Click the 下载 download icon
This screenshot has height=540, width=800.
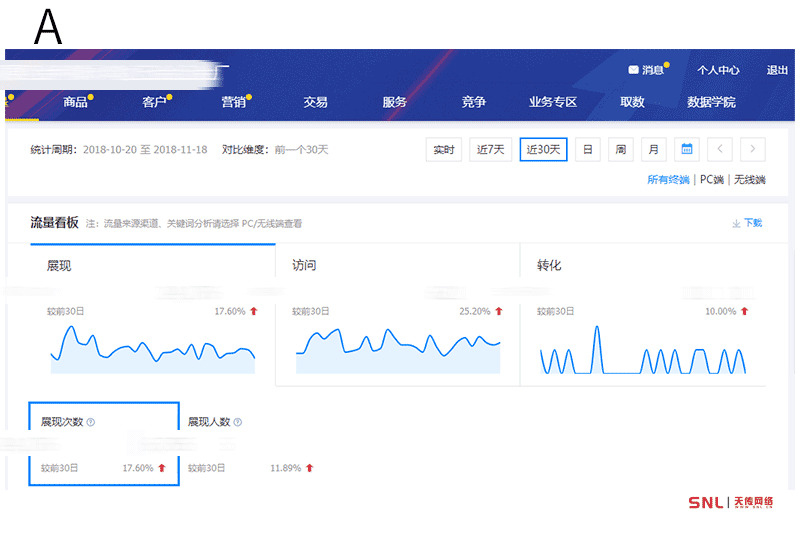coord(736,223)
